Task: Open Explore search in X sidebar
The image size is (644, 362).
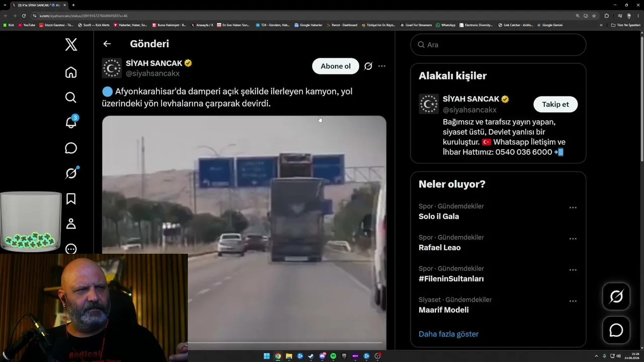Action: [71, 98]
